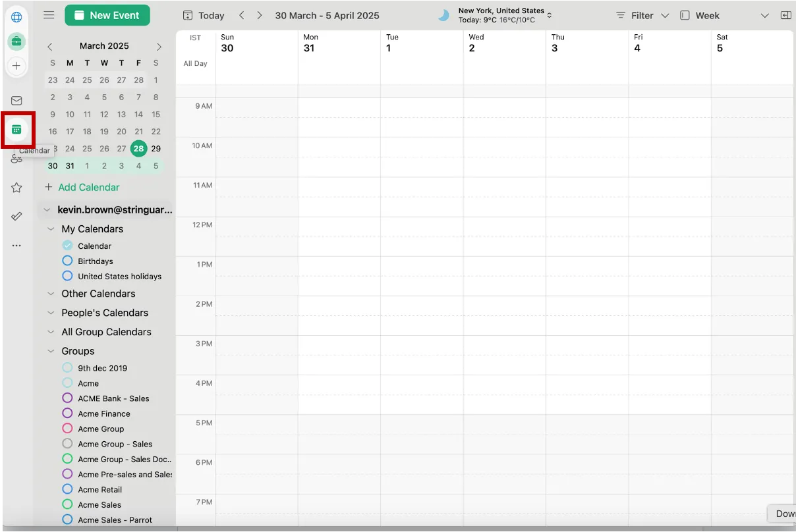Viewport: 796px width, 532px height.
Task: Collapse kevin.brown account section
Action: 47,210
